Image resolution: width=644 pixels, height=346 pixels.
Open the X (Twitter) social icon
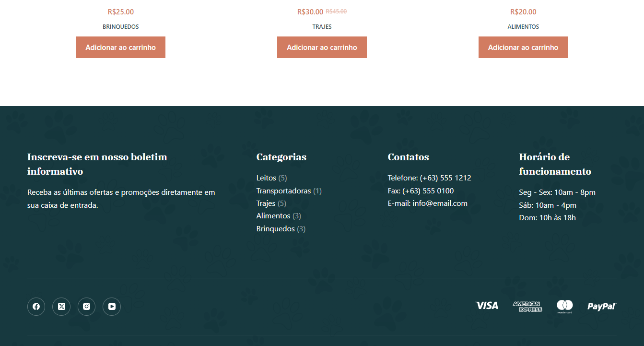pos(61,307)
